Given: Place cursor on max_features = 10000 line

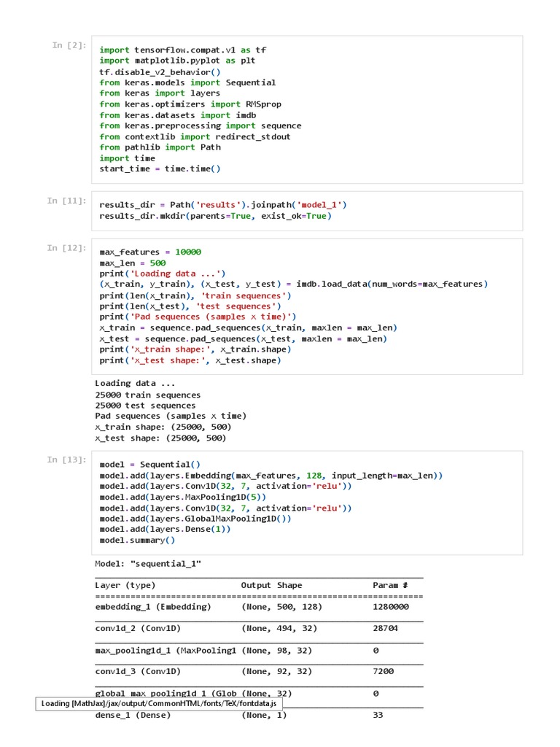Looking at the screenshot, I should point(150,252).
